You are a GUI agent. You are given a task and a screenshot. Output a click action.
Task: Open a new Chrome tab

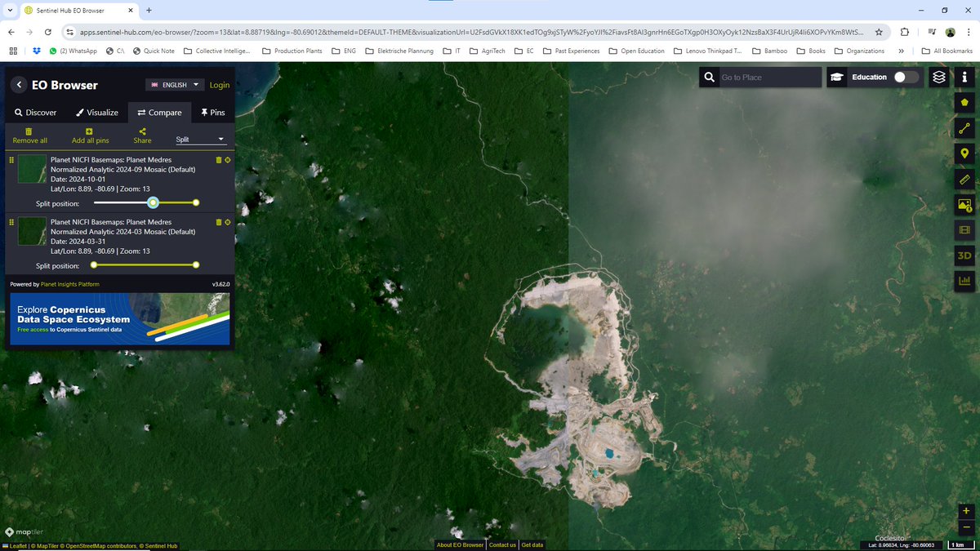tap(149, 10)
